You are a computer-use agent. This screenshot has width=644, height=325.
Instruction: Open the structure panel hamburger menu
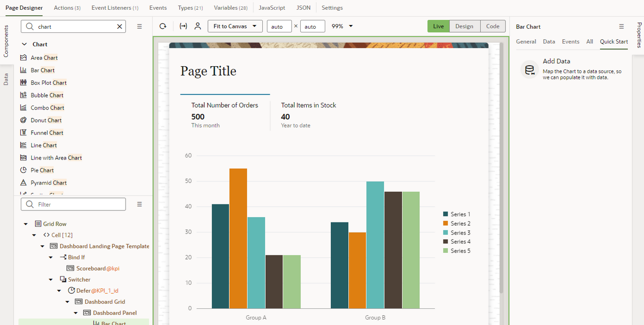pyautogui.click(x=139, y=204)
